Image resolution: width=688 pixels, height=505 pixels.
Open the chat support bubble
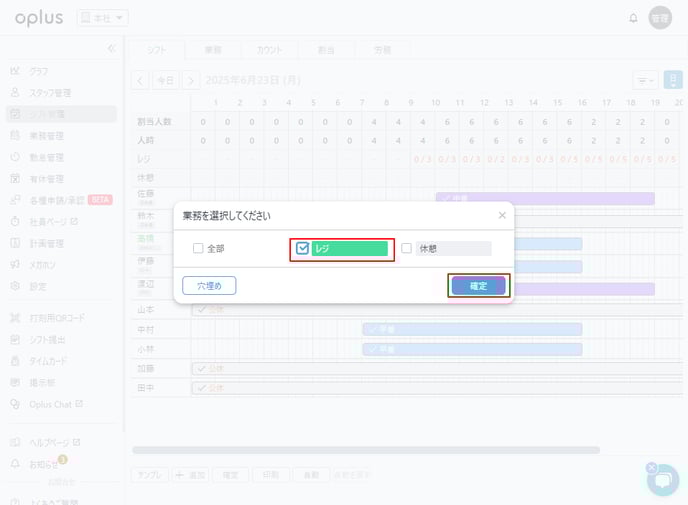662,480
